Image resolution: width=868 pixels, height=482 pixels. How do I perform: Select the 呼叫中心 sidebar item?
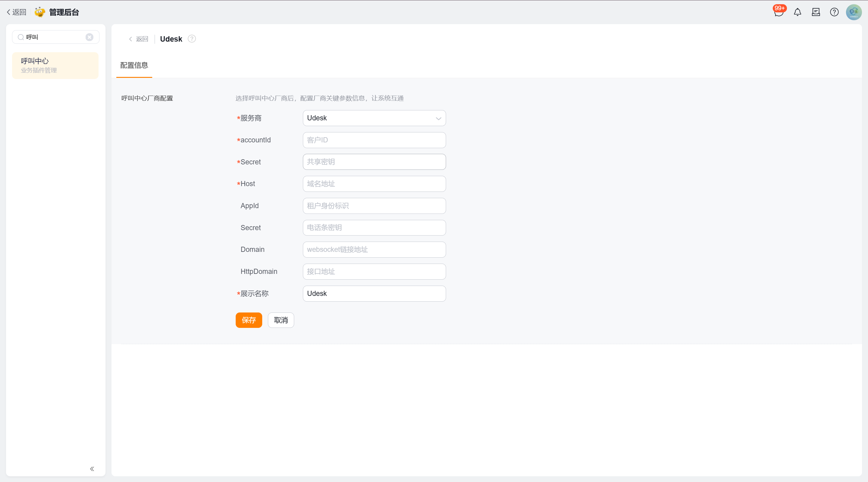(55, 65)
